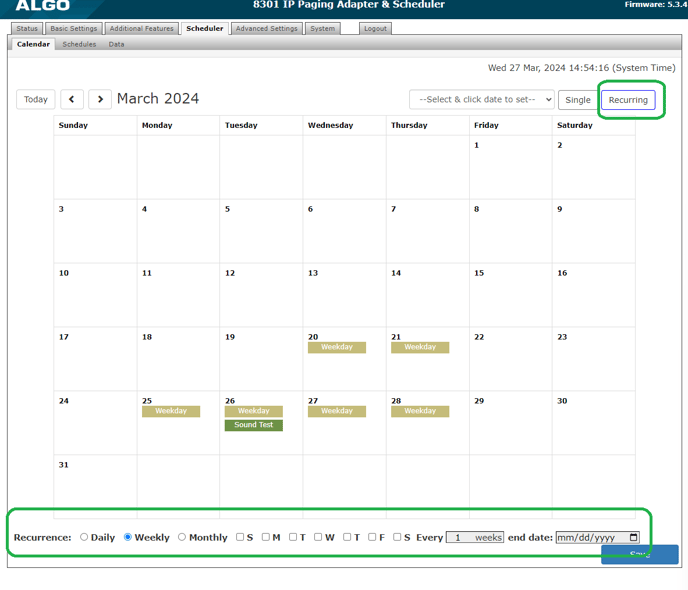Select the Sound Test event on March 26

point(254,425)
